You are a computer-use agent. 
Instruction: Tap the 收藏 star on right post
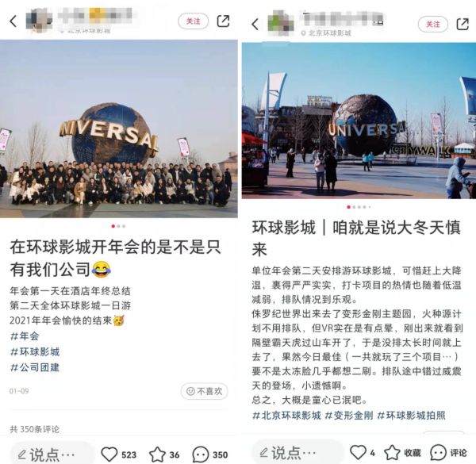392,452
